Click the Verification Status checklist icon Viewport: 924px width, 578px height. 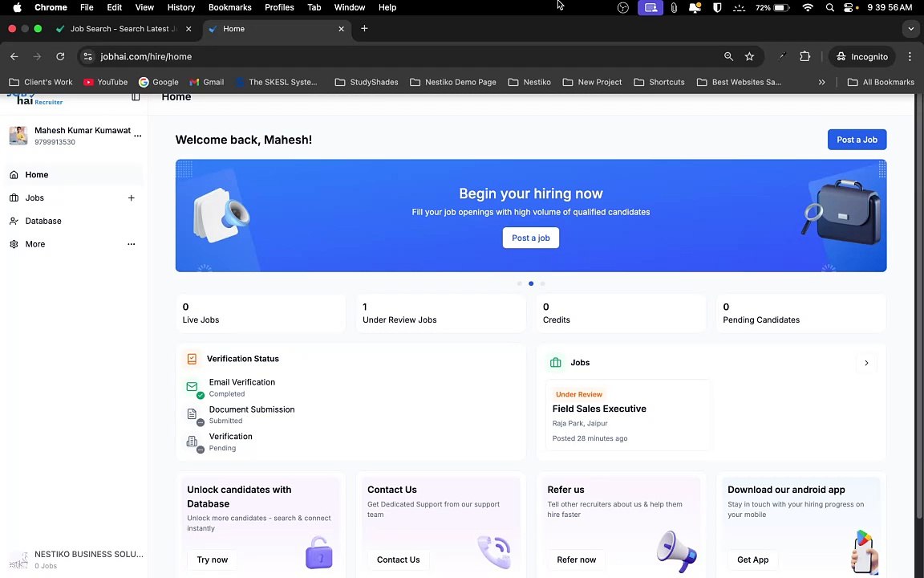[192, 359]
